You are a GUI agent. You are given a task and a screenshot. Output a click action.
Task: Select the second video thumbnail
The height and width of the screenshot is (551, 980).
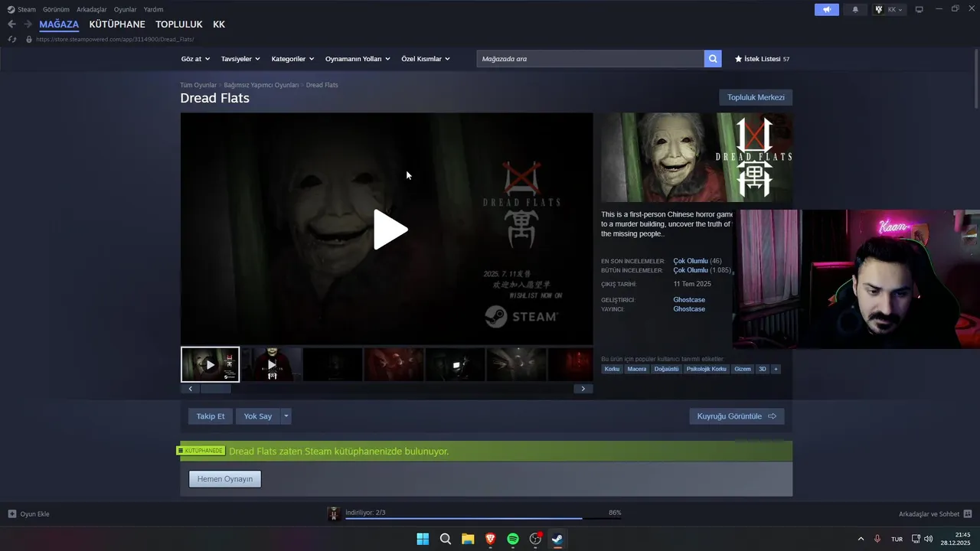pos(272,364)
